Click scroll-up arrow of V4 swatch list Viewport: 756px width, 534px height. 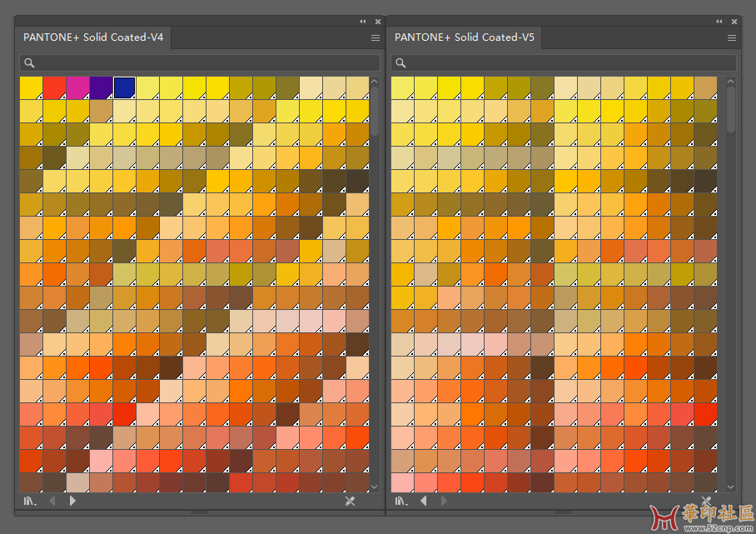tap(375, 82)
